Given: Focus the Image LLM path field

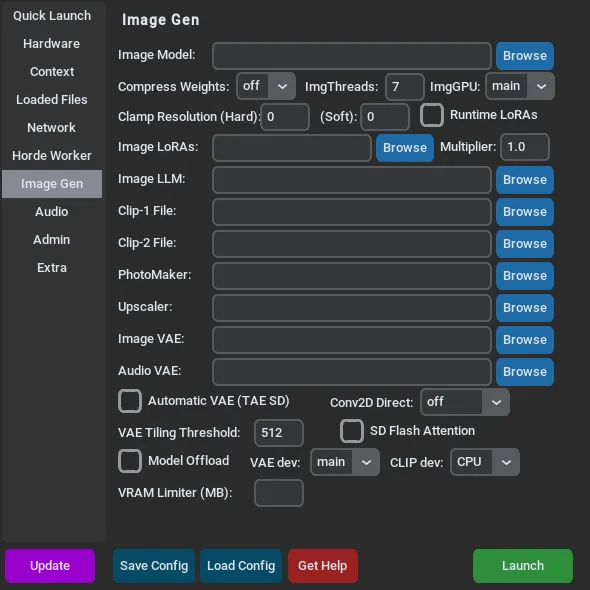Looking at the screenshot, I should pos(352,180).
